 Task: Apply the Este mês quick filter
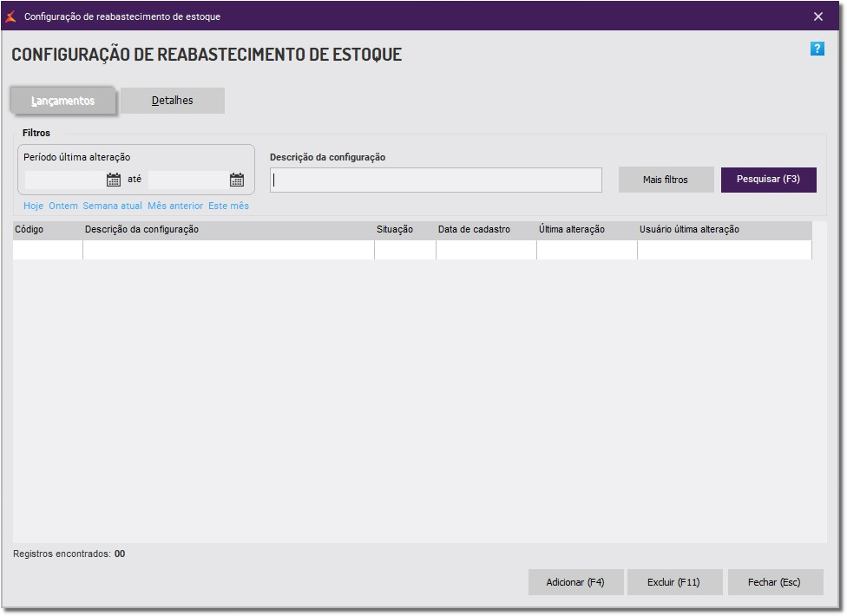(228, 206)
